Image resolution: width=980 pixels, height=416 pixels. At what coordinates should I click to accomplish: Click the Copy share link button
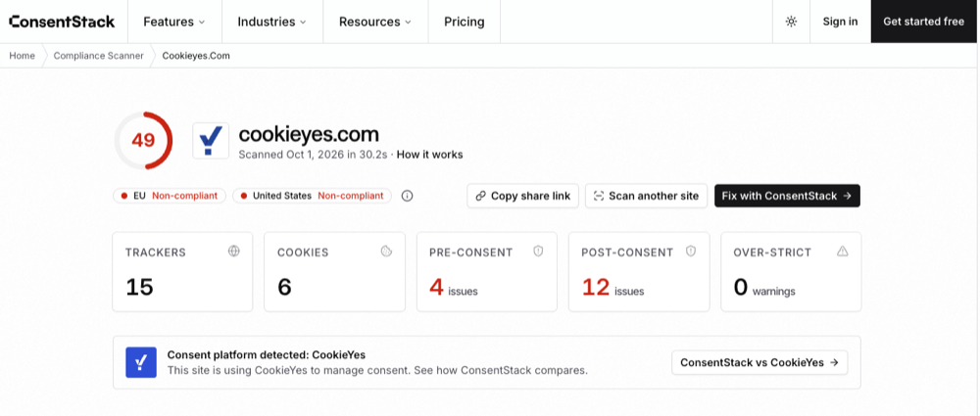pyautogui.click(x=523, y=196)
